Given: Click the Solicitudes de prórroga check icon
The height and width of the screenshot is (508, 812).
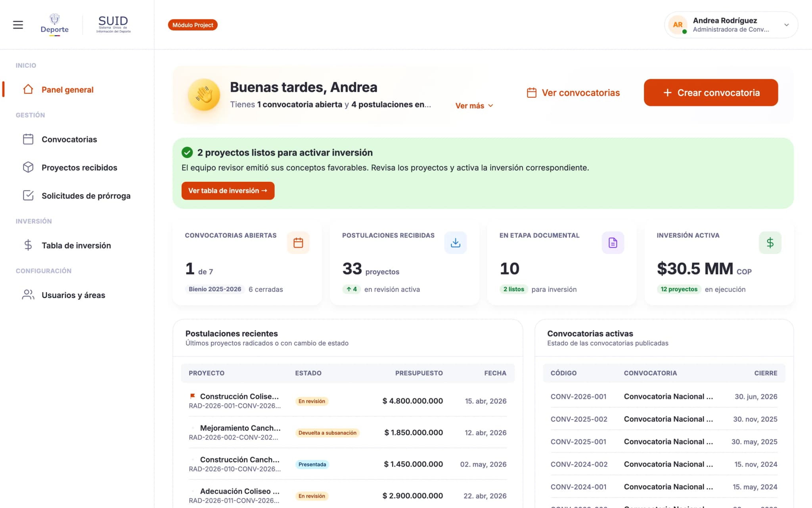Looking at the screenshot, I should coord(28,196).
